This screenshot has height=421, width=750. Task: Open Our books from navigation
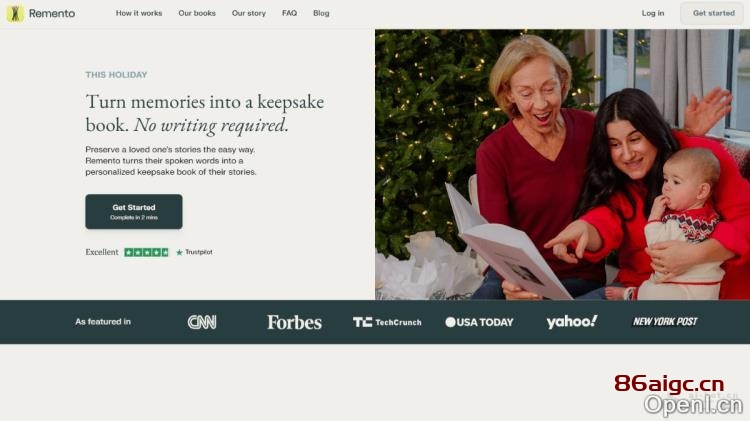click(x=197, y=13)
